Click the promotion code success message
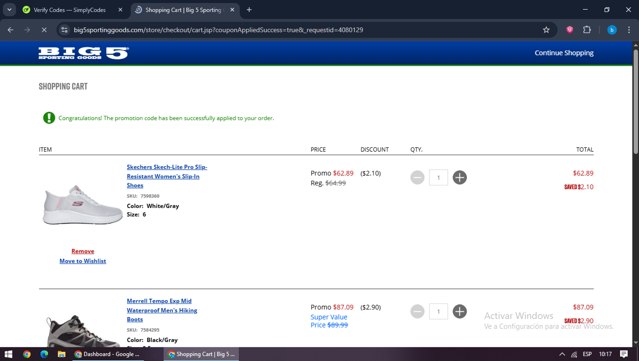Screen dimensions: 639x361 pyautogui.click(x=166, y=118)
